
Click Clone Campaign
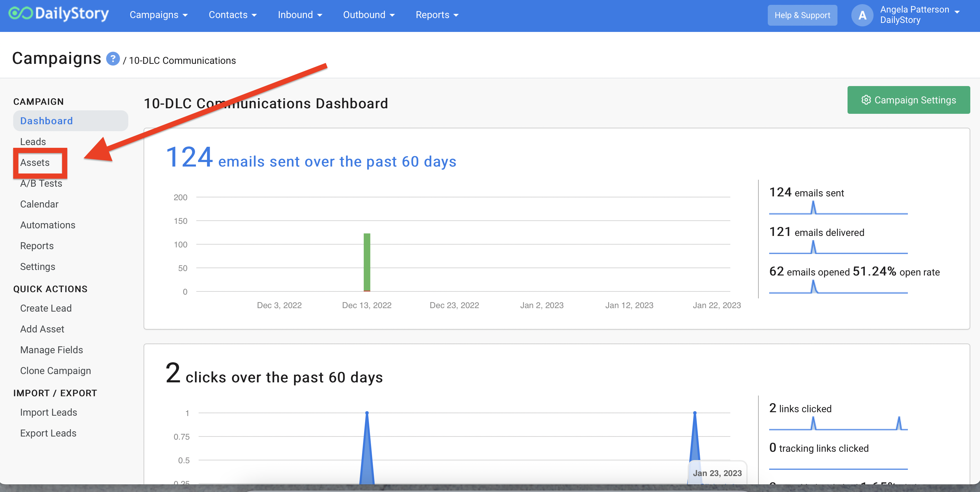(x=55, y=371)
